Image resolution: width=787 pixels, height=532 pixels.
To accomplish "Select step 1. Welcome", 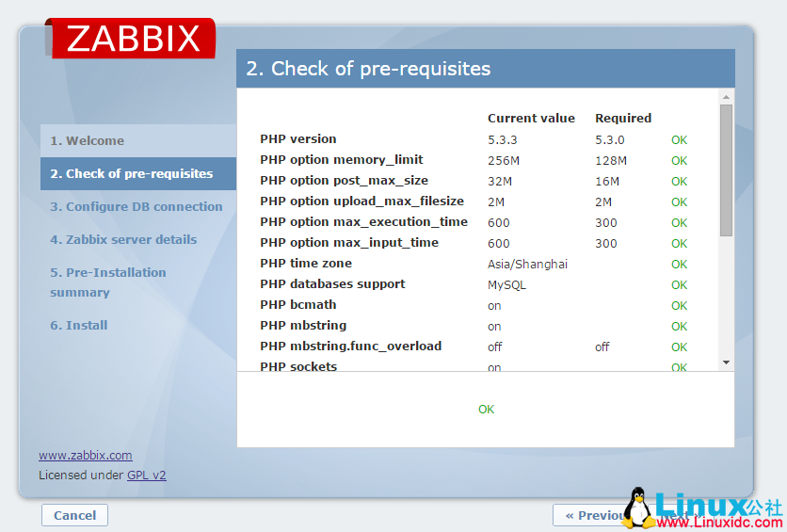I will click(x=138, y=140).
